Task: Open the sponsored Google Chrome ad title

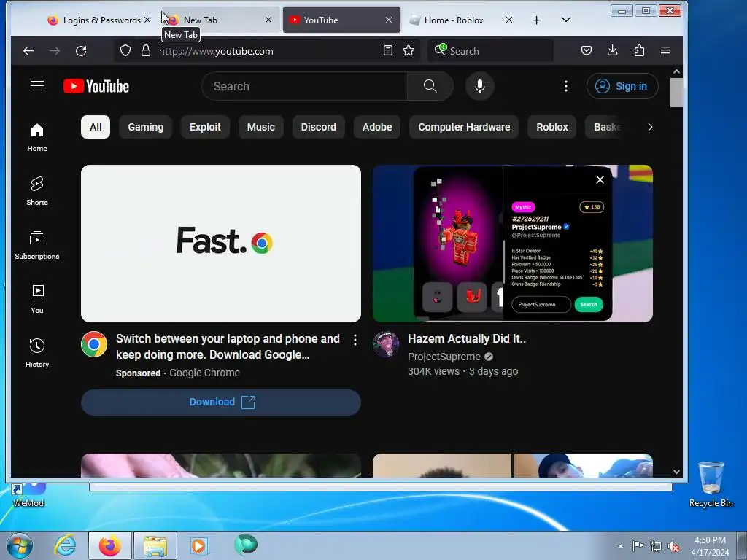Action: (228, 346)
